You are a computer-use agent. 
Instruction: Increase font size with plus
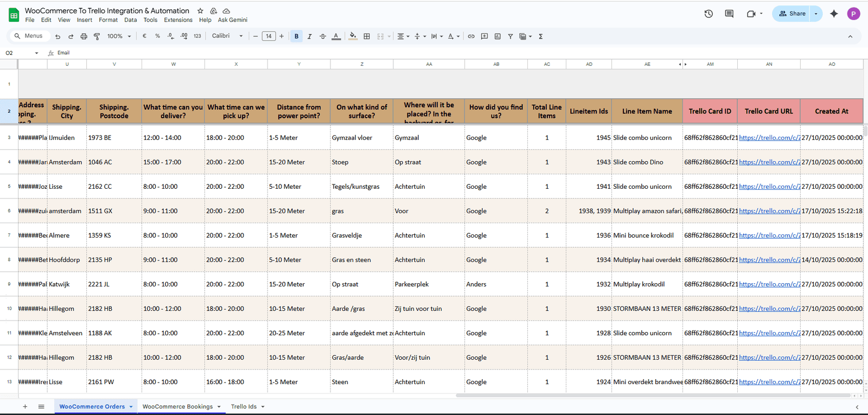coord(282,36)
